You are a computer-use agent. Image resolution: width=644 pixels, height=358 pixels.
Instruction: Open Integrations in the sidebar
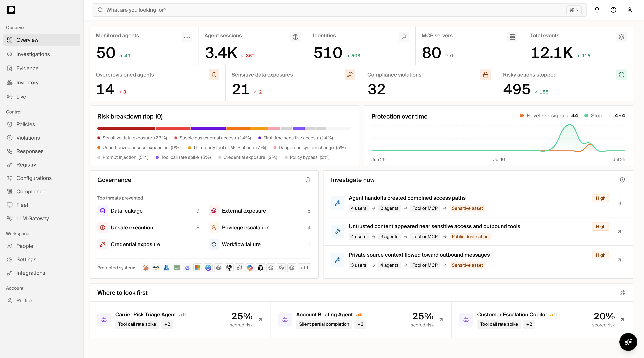41,273
